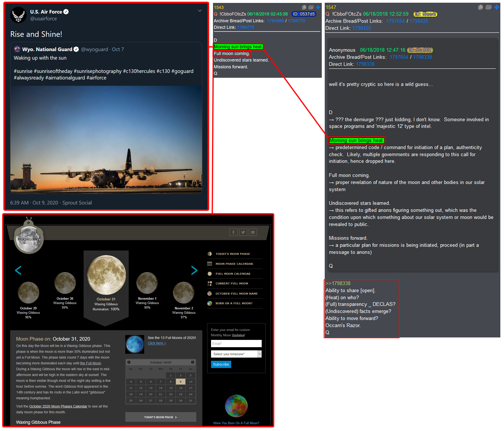Open the tweet options chevron on U.S. Air Force tweet
This screenshot has height=431, width=504.
coord(200,11)
